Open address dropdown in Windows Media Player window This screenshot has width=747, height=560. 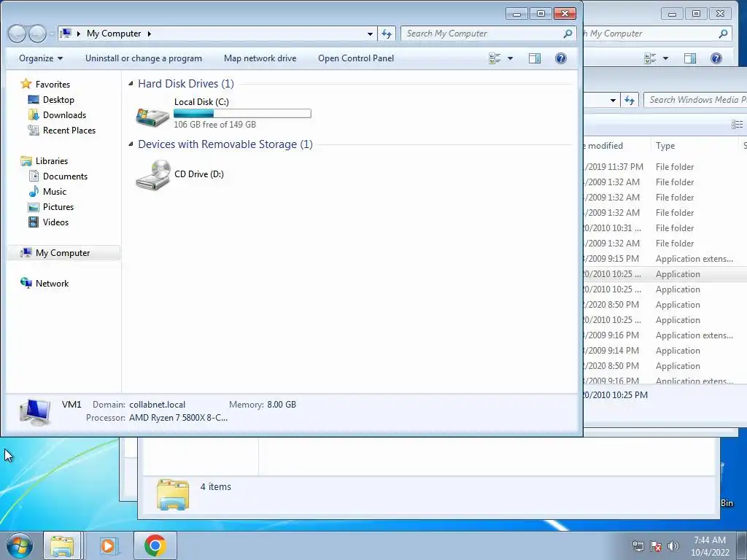pos(613,101)
